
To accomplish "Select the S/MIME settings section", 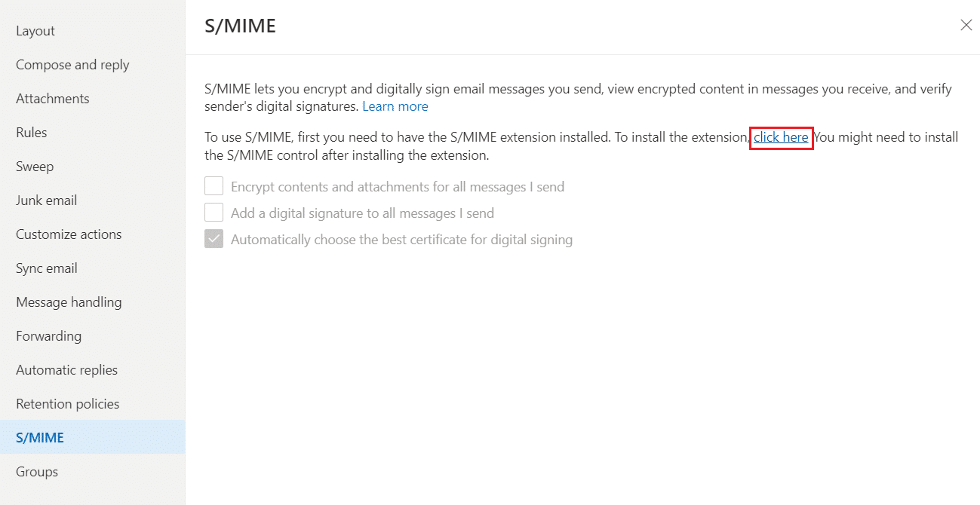I will coord(39,437).
